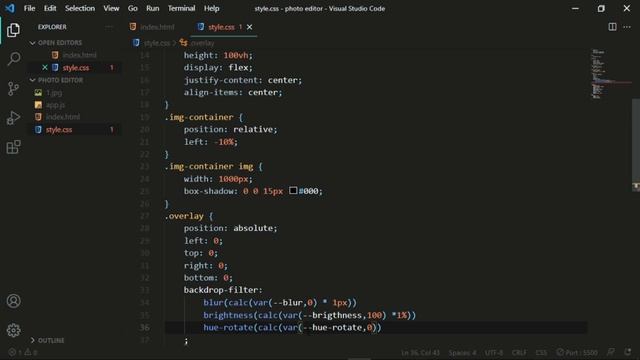Open the Extensions view
Viewport: 640px width, 360px height.
13,147
